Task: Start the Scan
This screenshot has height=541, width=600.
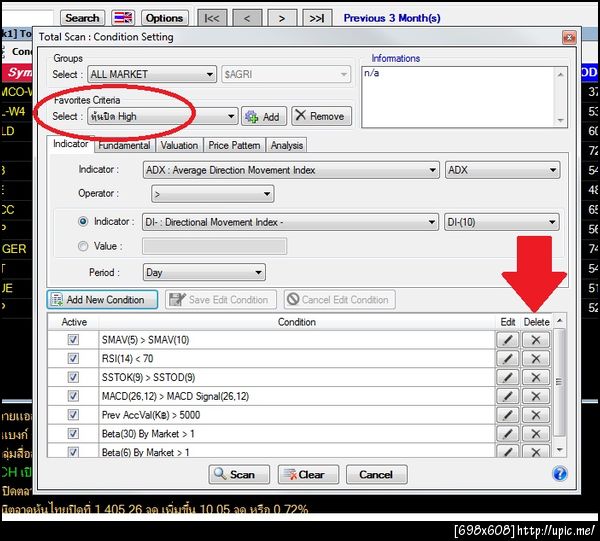Action: (239, 474)
